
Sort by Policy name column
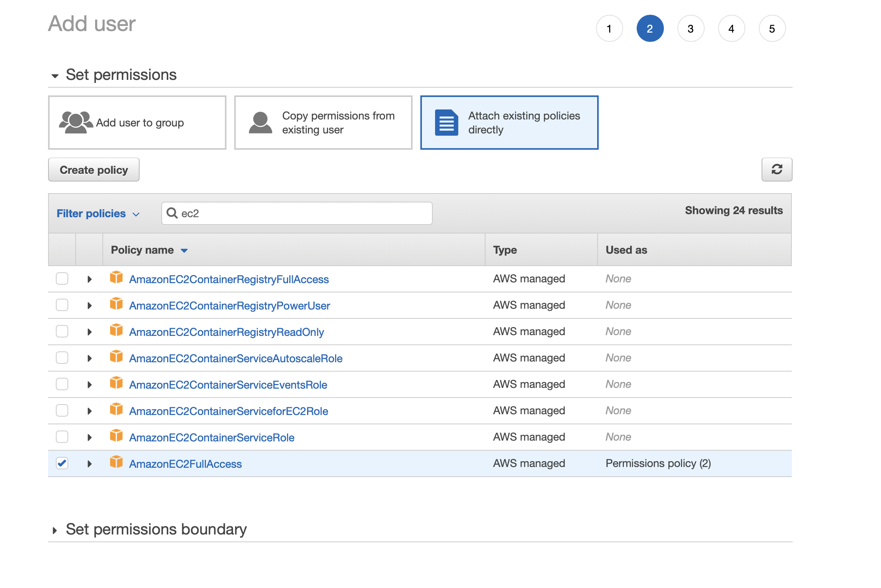point(149,250)
